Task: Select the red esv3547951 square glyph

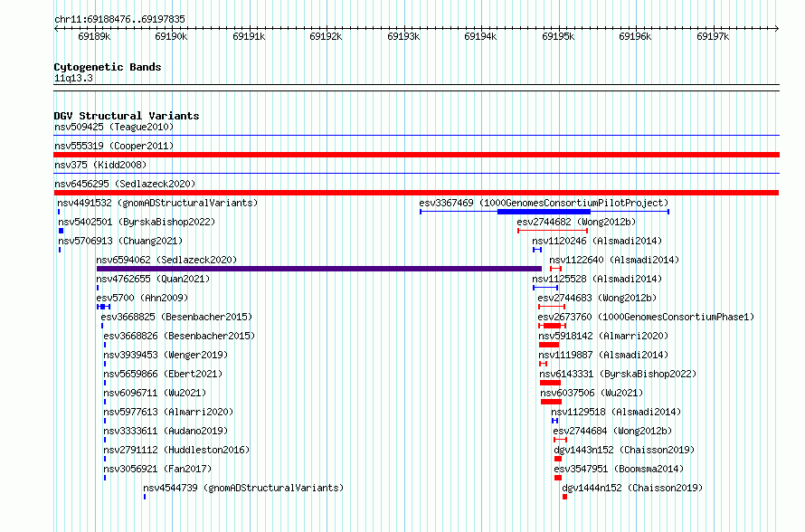Action: click(558, 478)
